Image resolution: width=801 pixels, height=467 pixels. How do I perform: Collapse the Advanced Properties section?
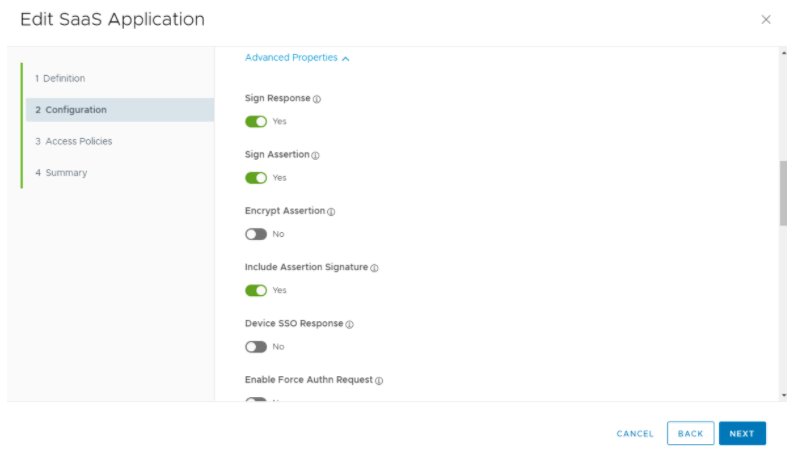[x=291, y=58]
